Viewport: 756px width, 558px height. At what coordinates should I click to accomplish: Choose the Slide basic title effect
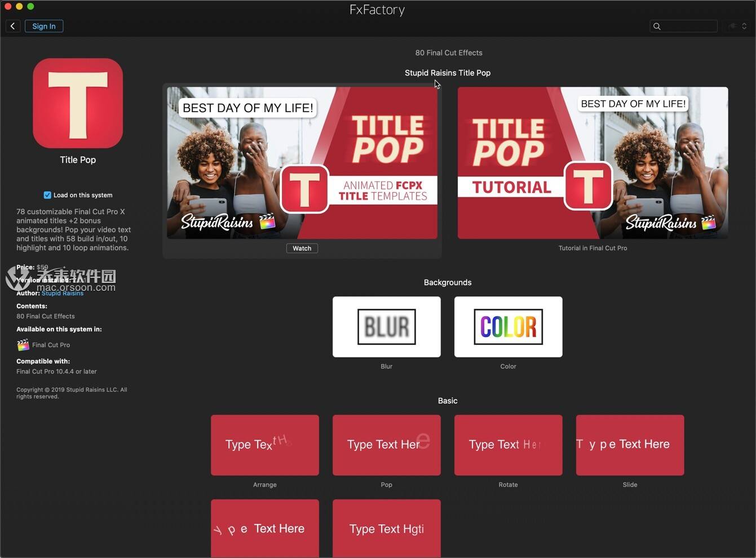click(x=630, y=445)
